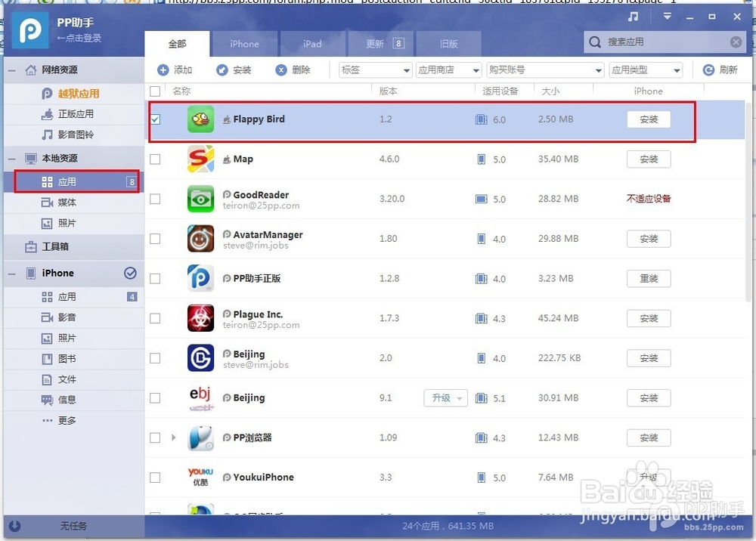Click the Plague Inc. app icon
Screen dimensions: 756x541
point(200,318)
